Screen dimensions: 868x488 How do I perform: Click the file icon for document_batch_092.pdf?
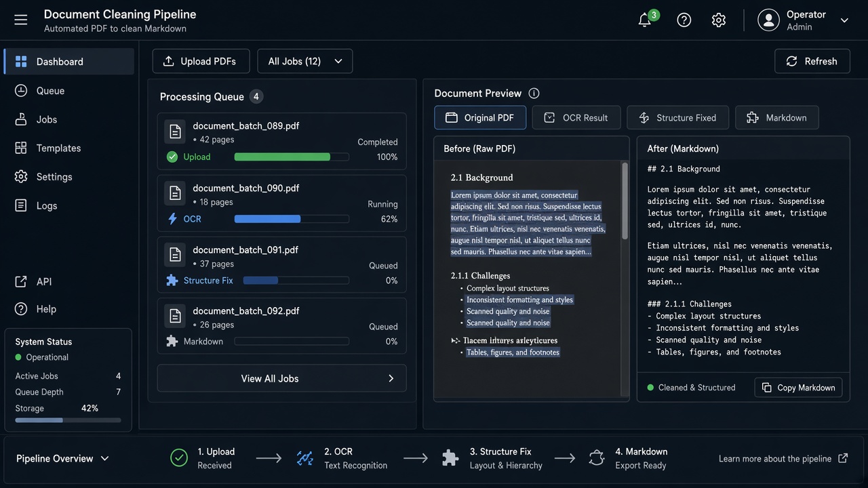point(175,317)
